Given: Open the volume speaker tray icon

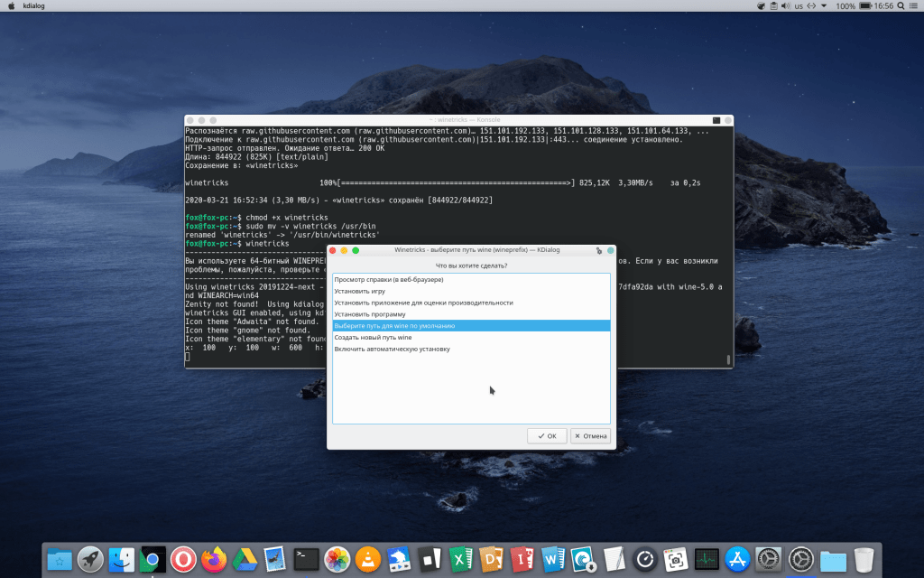Looking at the screenshot, I should pos(786,6).
